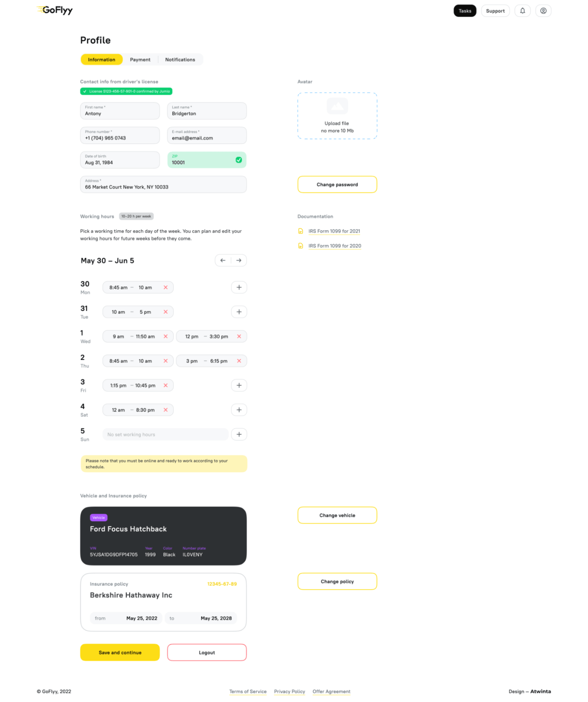
Task: Add another time slot for Tuesday
Action: coord(239,312)
